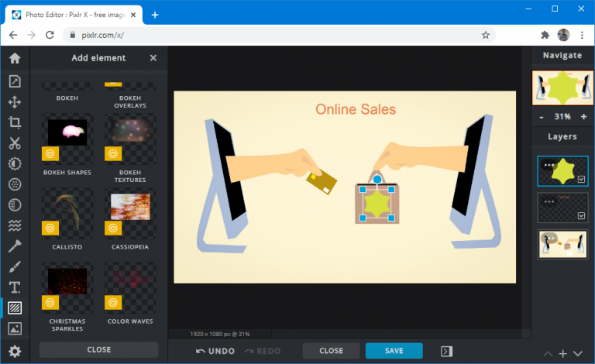The width and height of the screenshot is (595, 364).
Task: Click the blue SAVE button
Action: pos(394,351)
